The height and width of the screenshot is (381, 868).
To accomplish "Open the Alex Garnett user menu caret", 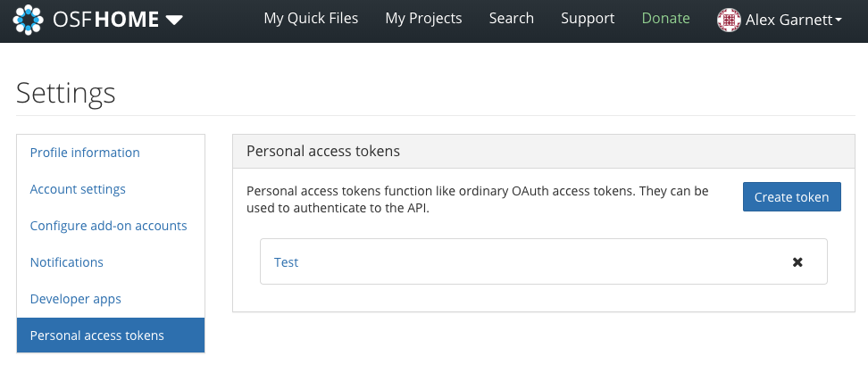I will 839,21.
